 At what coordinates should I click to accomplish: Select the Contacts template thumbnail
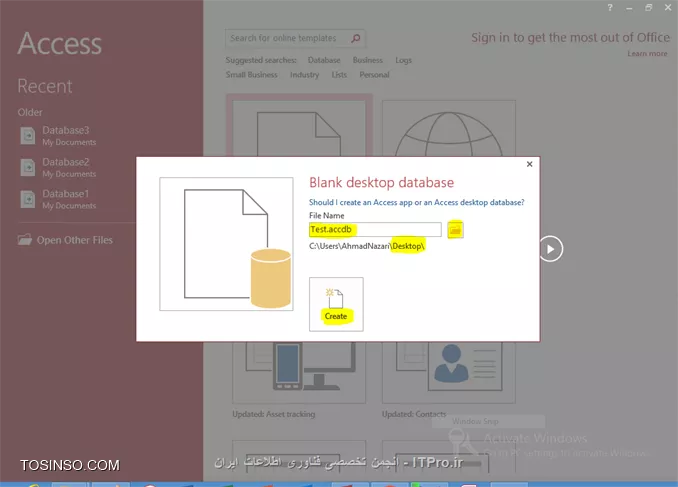click(449, 372)
